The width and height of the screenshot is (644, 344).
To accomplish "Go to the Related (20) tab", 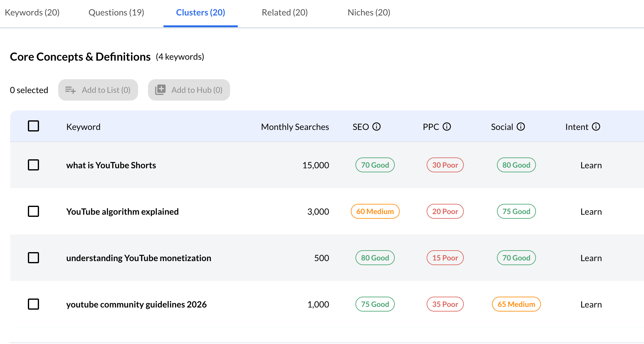I will coord(285,13).
